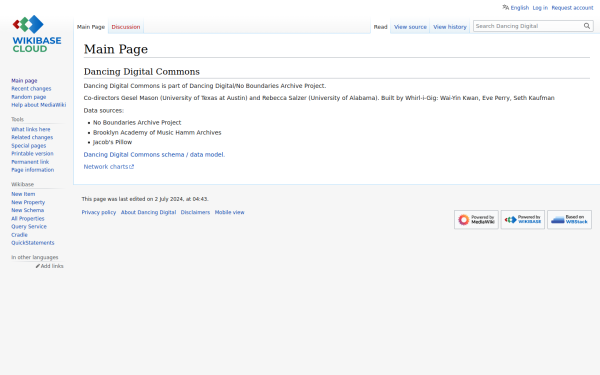Open Help about MediaWiki
Viewport: 600px width, 375px height.
pos(38,105)
